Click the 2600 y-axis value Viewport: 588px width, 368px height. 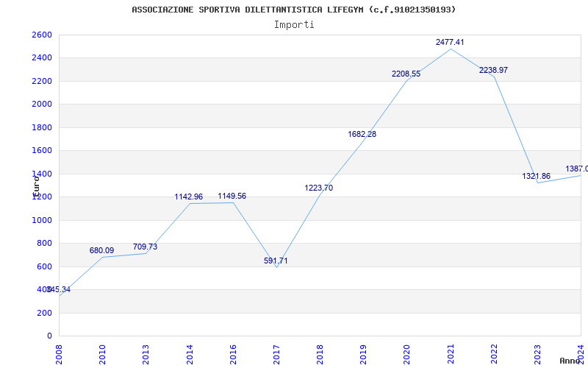(x=42, y=35)
